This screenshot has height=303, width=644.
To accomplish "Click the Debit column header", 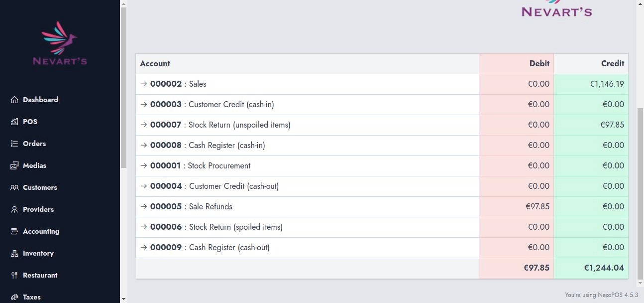I will [539, 63].
